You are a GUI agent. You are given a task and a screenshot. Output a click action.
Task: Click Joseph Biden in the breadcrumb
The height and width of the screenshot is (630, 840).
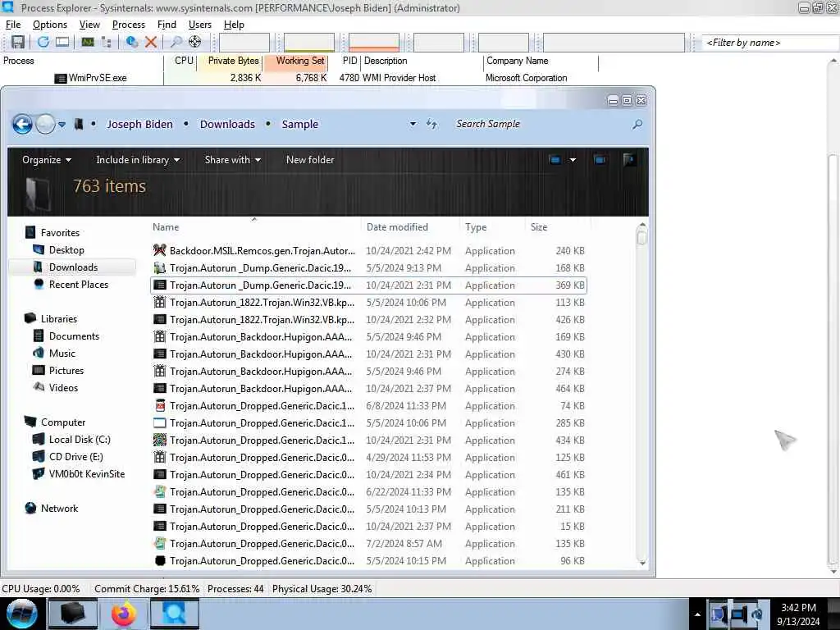(139, 125)
